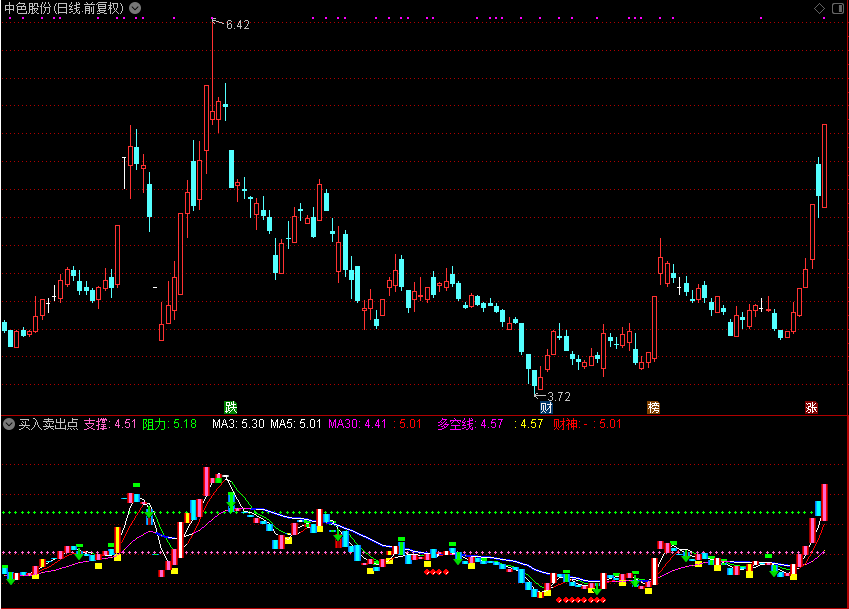
Task: Click the MA30: 4.41 label
Action: pyautogui.click(x=357, y=424)
